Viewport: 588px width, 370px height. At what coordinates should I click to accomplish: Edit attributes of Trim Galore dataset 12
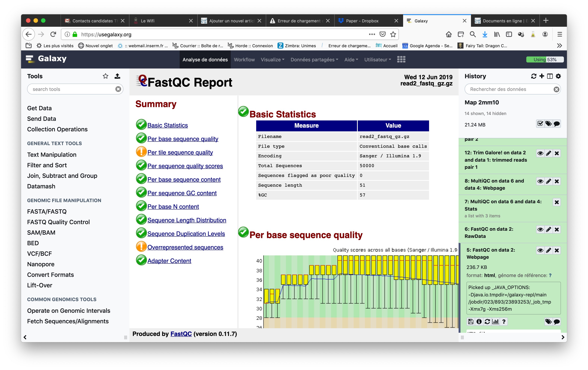click(548, 153)
